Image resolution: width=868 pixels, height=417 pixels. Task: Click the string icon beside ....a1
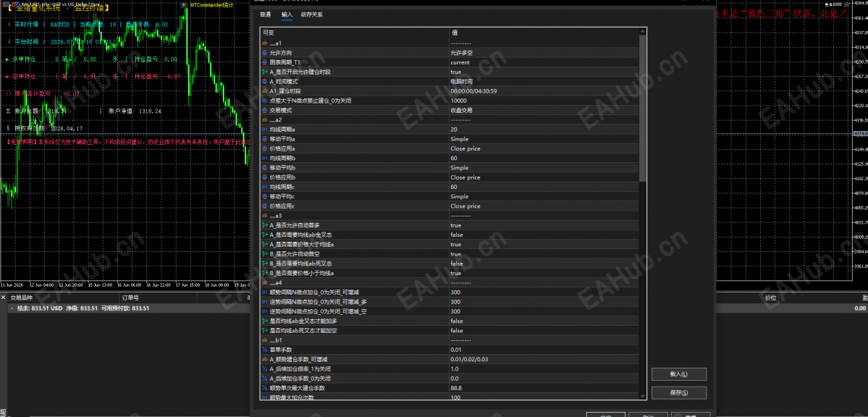[265, 43]
